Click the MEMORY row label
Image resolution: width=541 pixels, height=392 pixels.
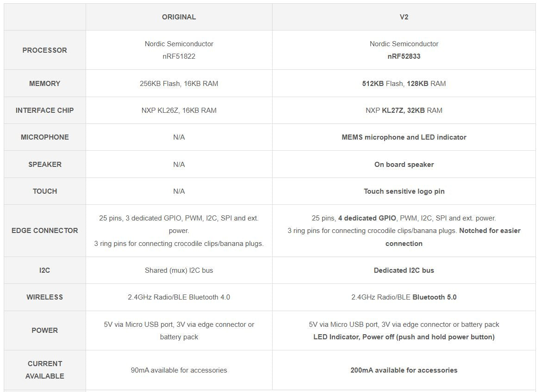point(44,84)
